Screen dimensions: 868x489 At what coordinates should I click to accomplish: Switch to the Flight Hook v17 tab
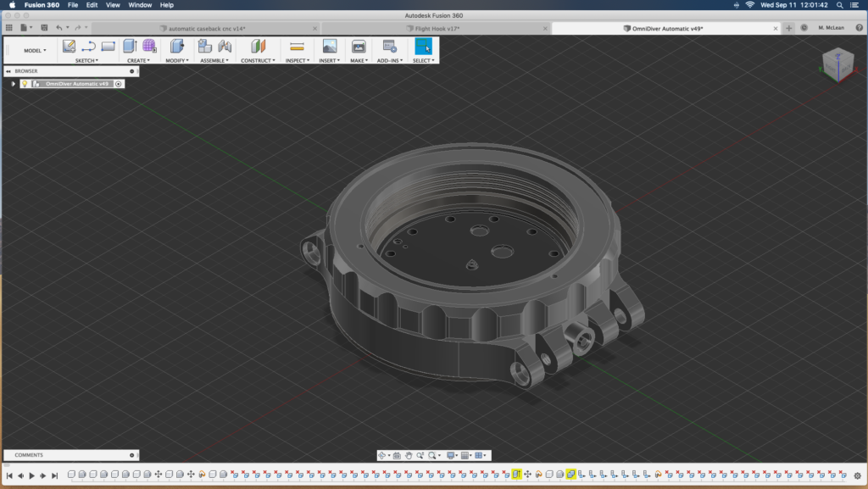436,28
